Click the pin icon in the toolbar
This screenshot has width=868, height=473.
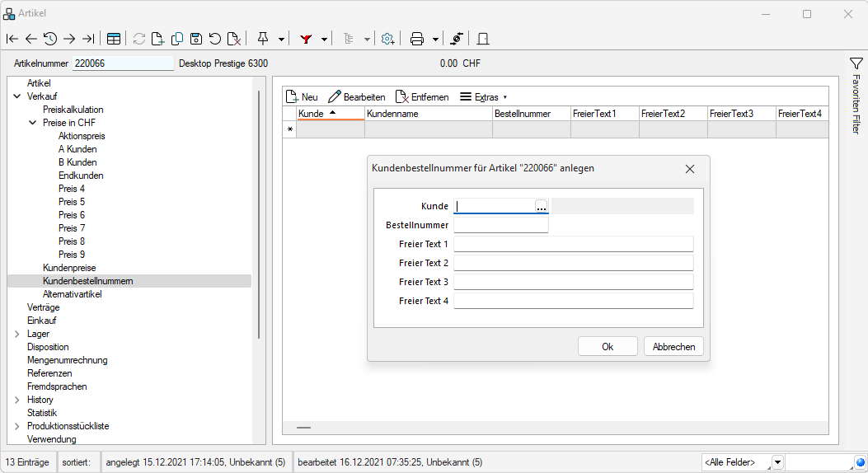(263, 39)
